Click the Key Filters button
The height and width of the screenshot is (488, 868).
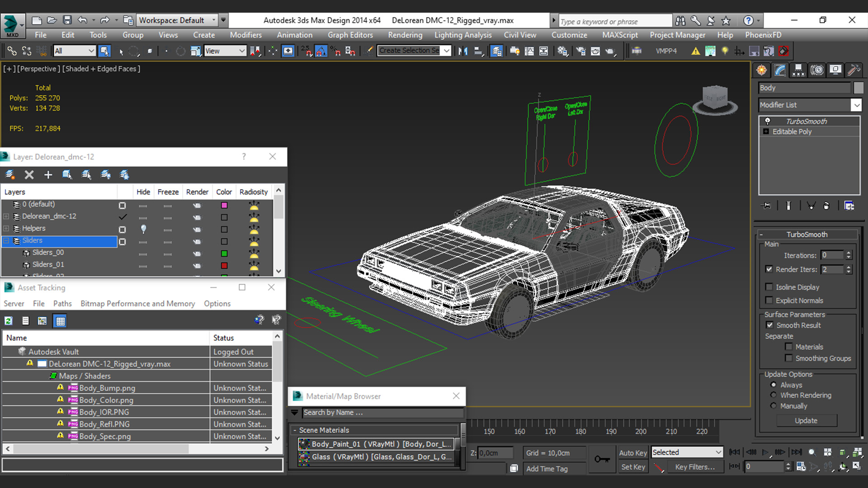click(695, 467)
